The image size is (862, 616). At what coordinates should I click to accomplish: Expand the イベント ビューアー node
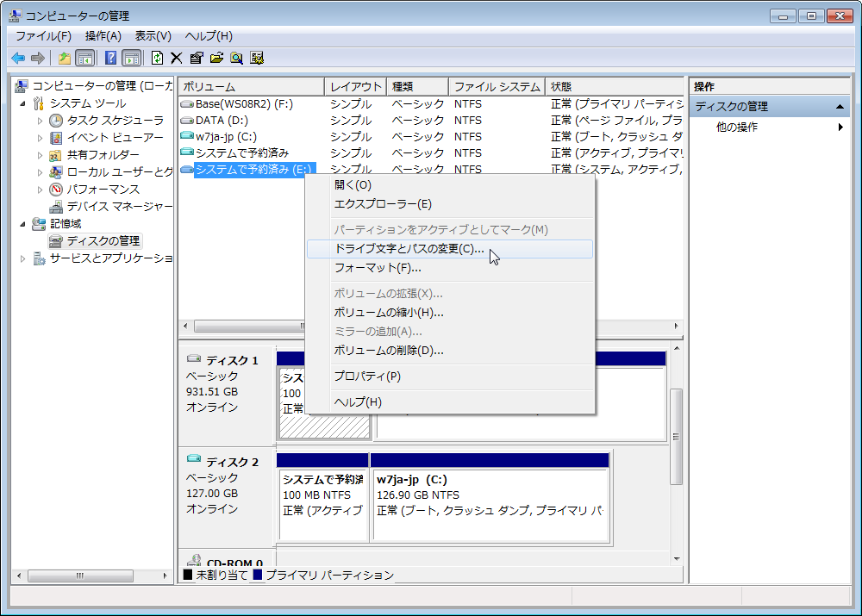40,137
